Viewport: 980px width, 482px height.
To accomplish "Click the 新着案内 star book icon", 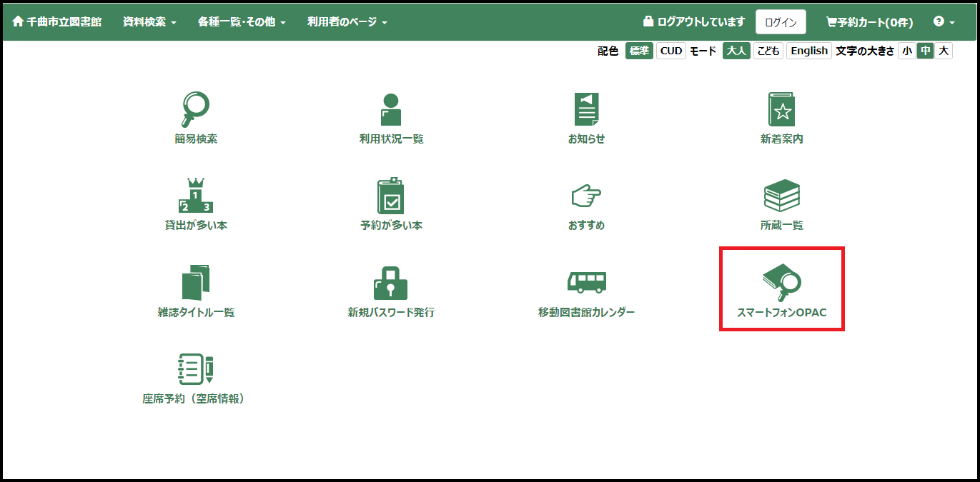I will 781,109.
